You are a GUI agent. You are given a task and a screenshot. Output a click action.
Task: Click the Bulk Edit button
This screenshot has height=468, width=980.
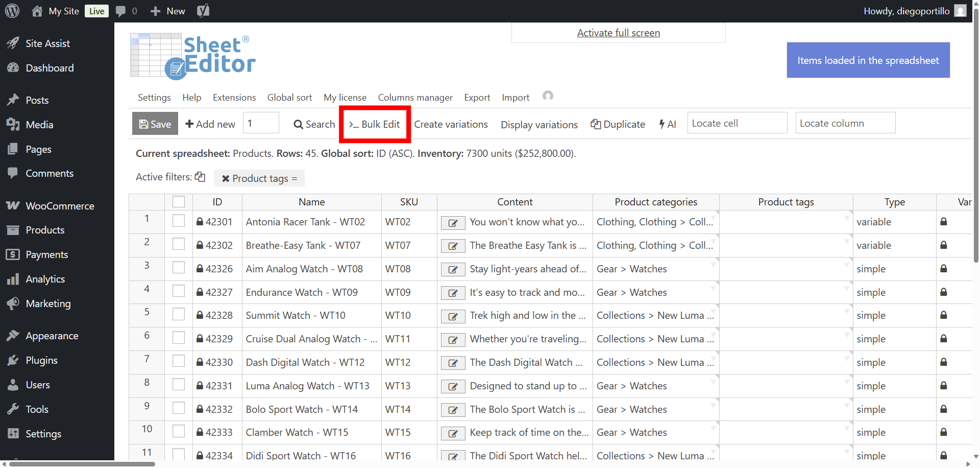(x=375, y=124)
